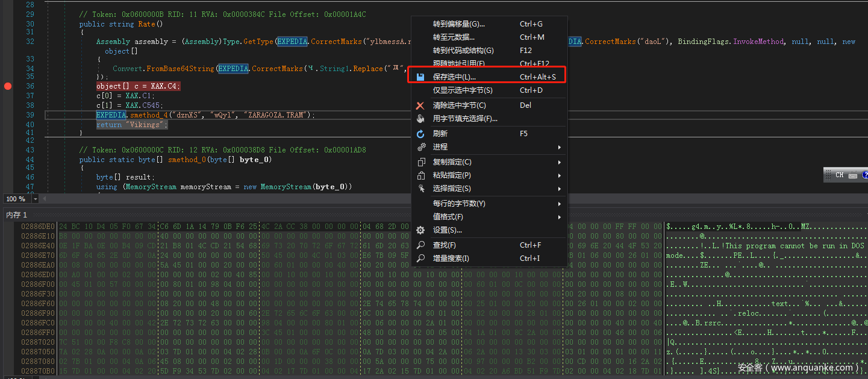The height and width of the screenshot is (379, 868).
Task: Click memory address 02887020
Action: tap(38, 342)
